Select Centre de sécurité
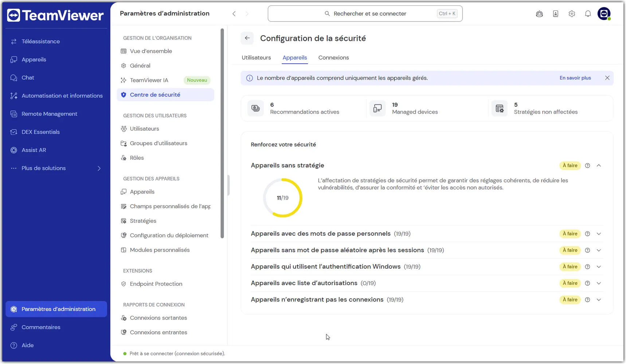 (x=165, y=95)
